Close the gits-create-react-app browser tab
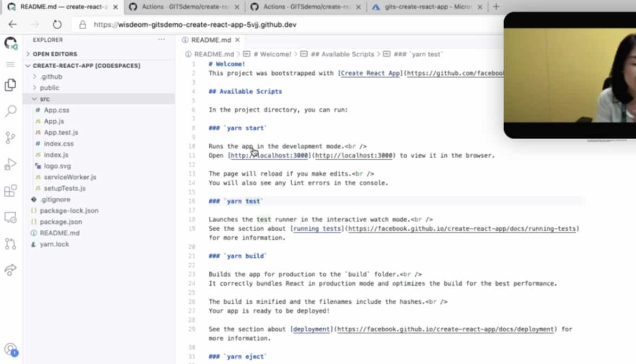This screenshot has height=364, width=636. (x=480, y=7)
